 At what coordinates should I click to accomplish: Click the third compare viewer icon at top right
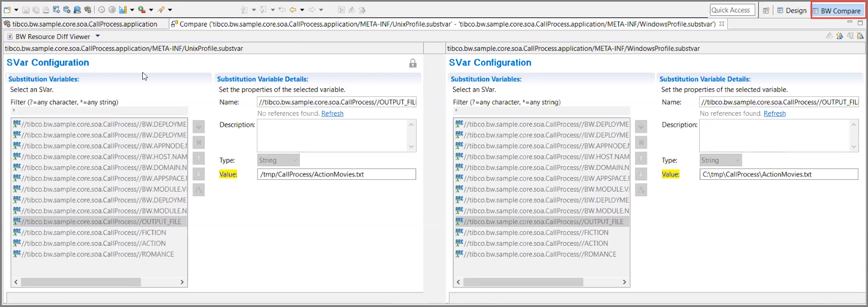(850, 36)
